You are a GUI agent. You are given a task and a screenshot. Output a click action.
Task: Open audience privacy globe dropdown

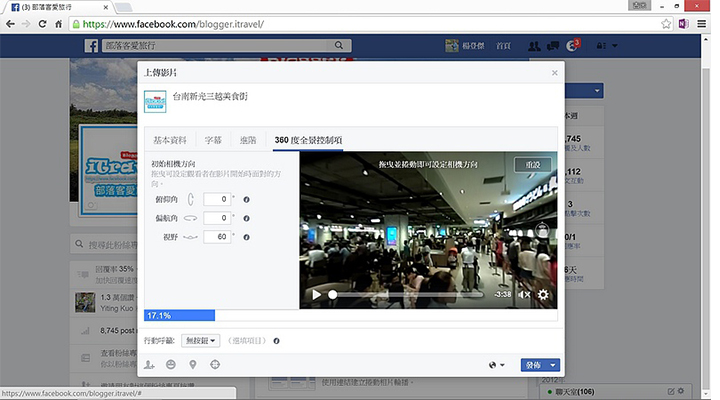tap(496, 365)
